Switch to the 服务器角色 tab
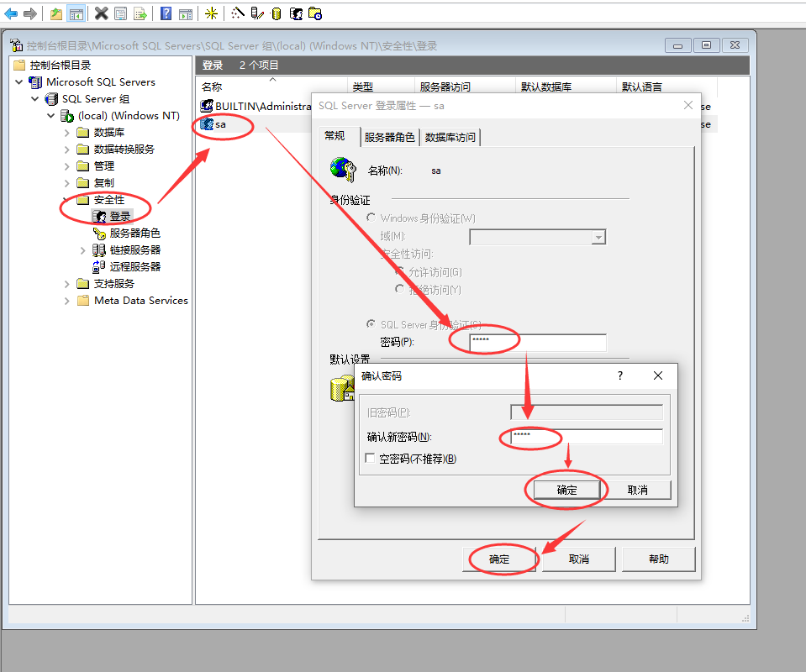 (x=389, y=137)
